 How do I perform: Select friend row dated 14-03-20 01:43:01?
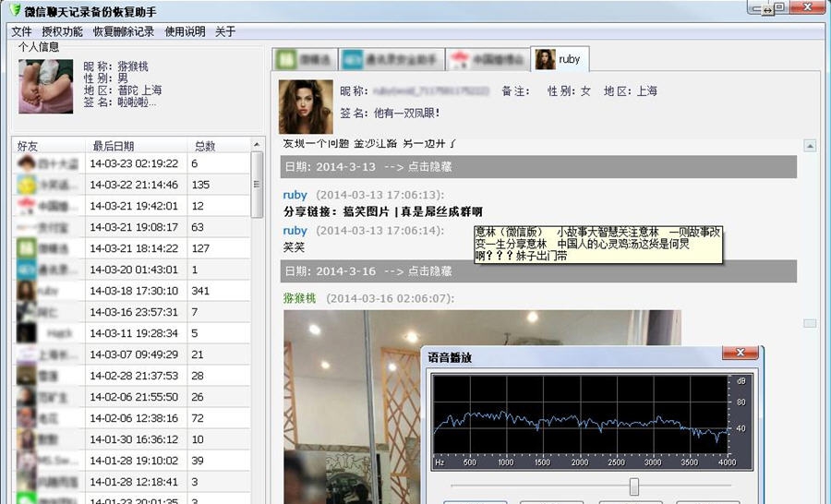[x=132, y=270]
